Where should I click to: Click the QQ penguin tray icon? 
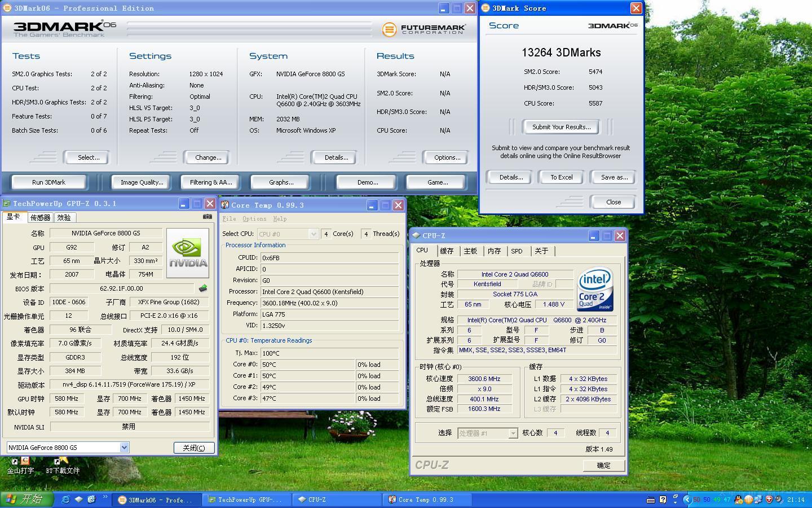coord(739,500)
